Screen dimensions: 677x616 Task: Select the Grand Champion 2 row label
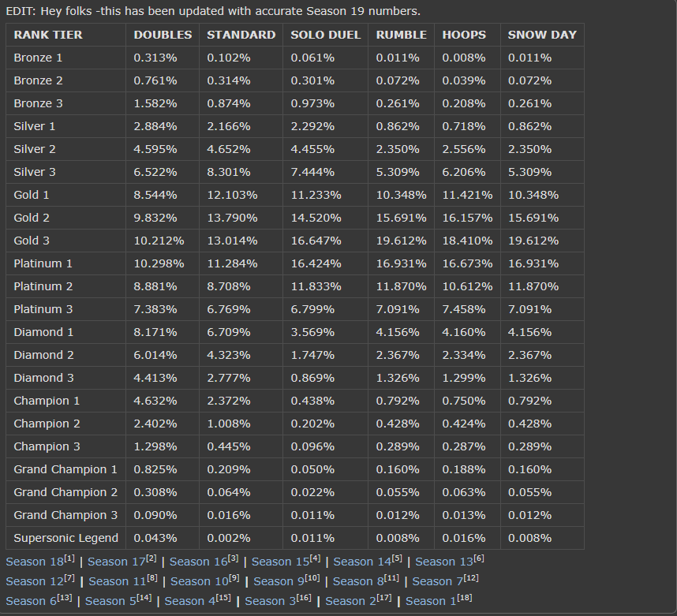(65, 492)
